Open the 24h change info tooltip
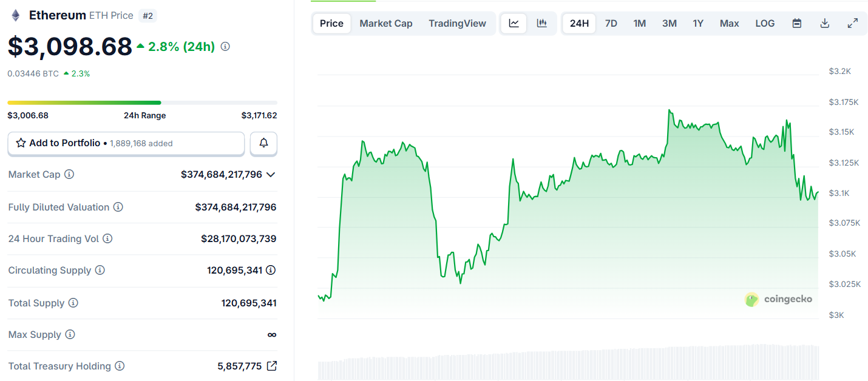Image resolution: width=868 pixels, height=381 pixels. 225,46
